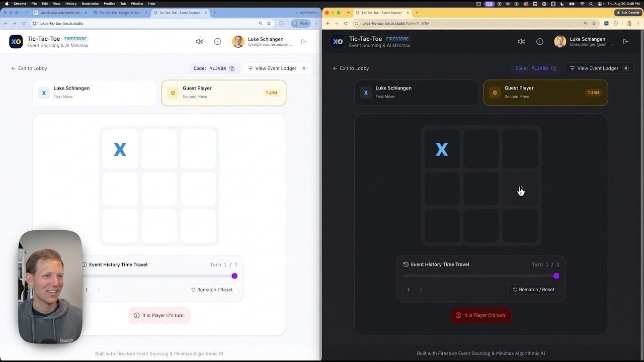Copy game code icon in light window
The height and width of the screenshot is (362, 644).
232,68
